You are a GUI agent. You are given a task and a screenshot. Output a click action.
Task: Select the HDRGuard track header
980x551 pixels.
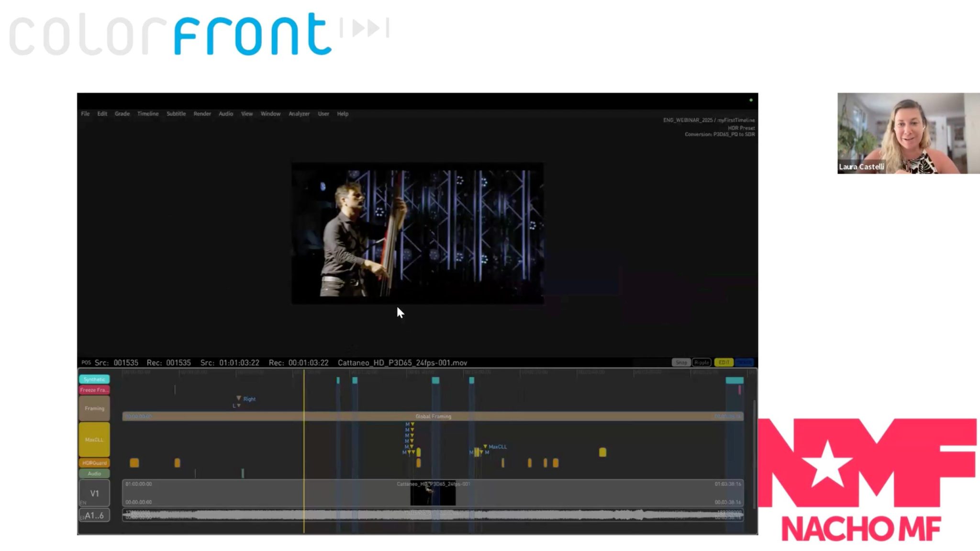[x=94, y=463]
